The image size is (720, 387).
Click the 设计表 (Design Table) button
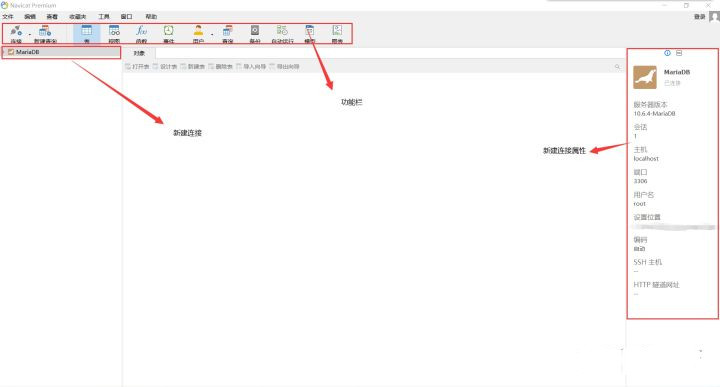pos(165,67)
